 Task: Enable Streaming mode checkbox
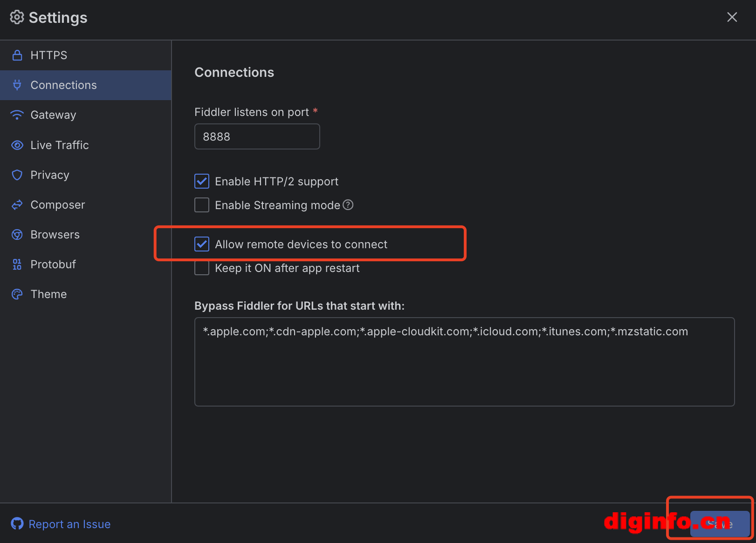coord(202,205)
